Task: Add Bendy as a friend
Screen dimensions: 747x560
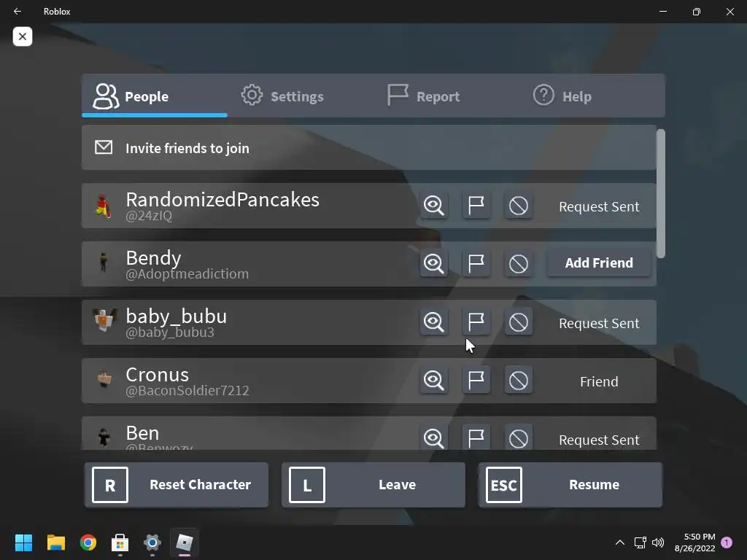Action: point(599,262)
